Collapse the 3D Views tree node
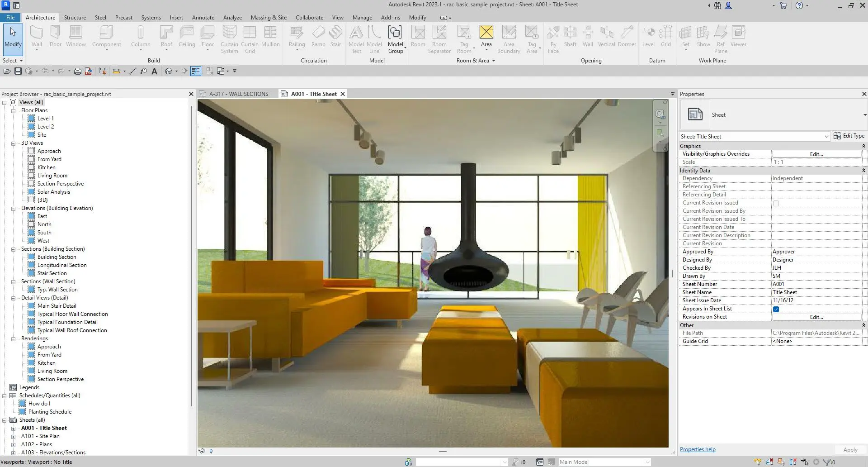The height and width of the screenshot is (467, 868). click(14, 143)
